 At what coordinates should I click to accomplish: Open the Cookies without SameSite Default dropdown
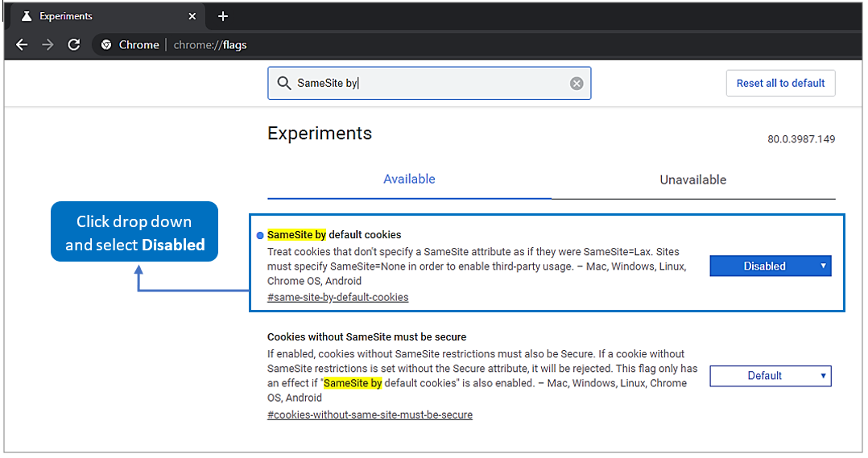[771, 376]
